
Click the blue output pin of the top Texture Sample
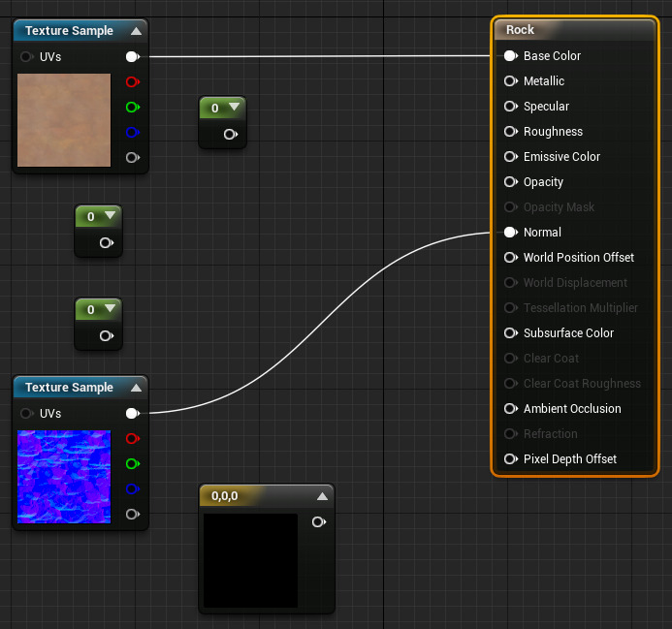coord(132,132)
